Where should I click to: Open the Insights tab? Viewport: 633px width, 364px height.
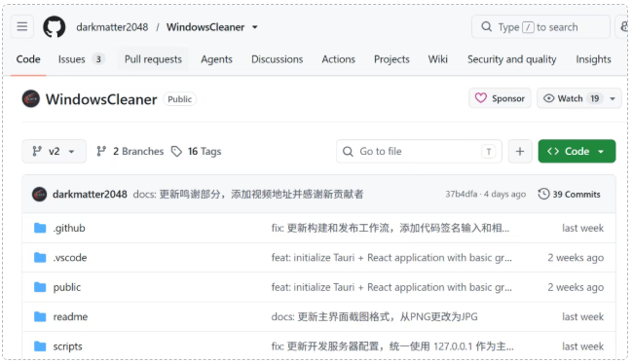click(x=593, y=59)
